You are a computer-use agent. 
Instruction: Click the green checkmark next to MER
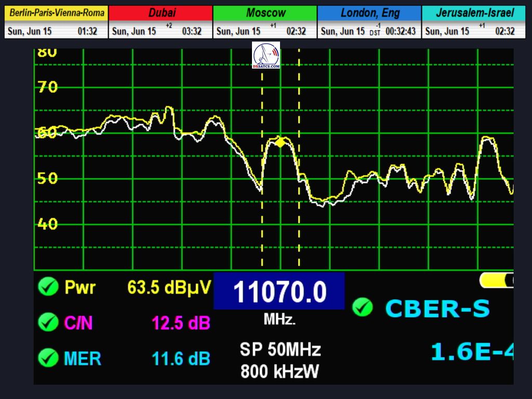48,357
